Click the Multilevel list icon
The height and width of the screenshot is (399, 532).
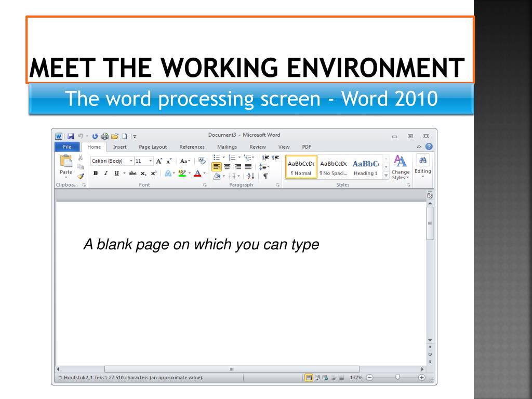point(247,157)
